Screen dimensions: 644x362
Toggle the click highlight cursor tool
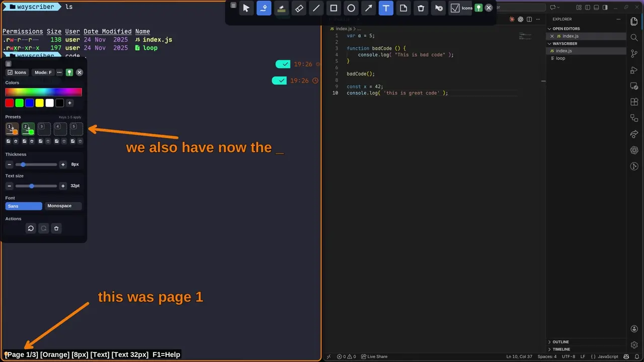click(439, 8)
